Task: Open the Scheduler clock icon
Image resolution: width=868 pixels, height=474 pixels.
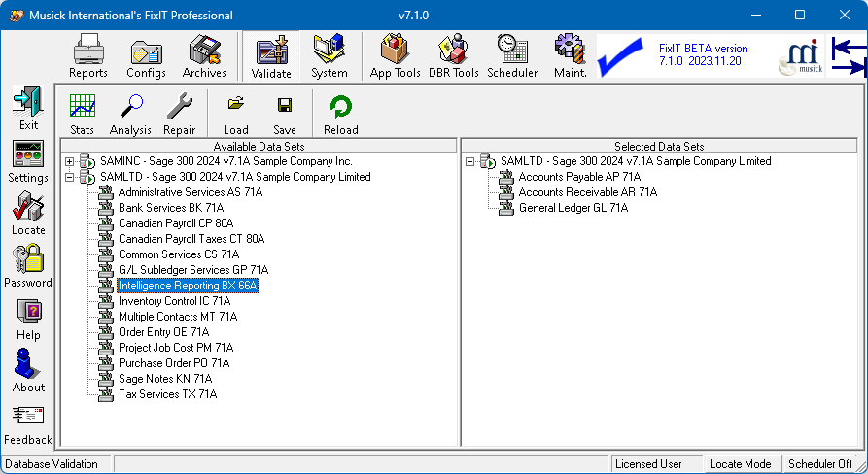Action: click(512, 56)
